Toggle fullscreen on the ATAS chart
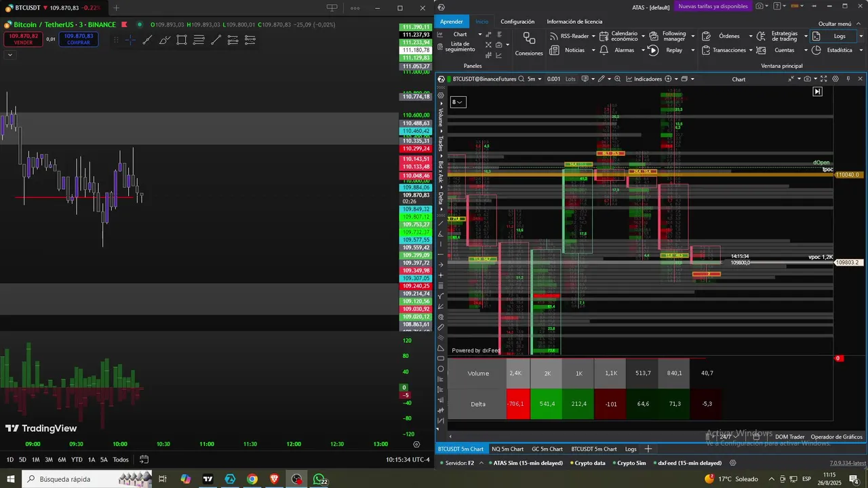 pyautogui.click(x=824, y=79)
